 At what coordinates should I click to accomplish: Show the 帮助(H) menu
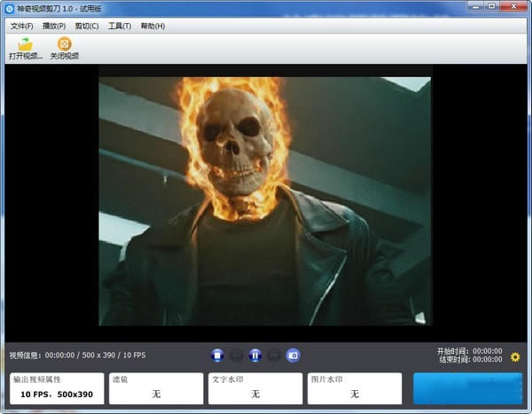pos(153,26)
